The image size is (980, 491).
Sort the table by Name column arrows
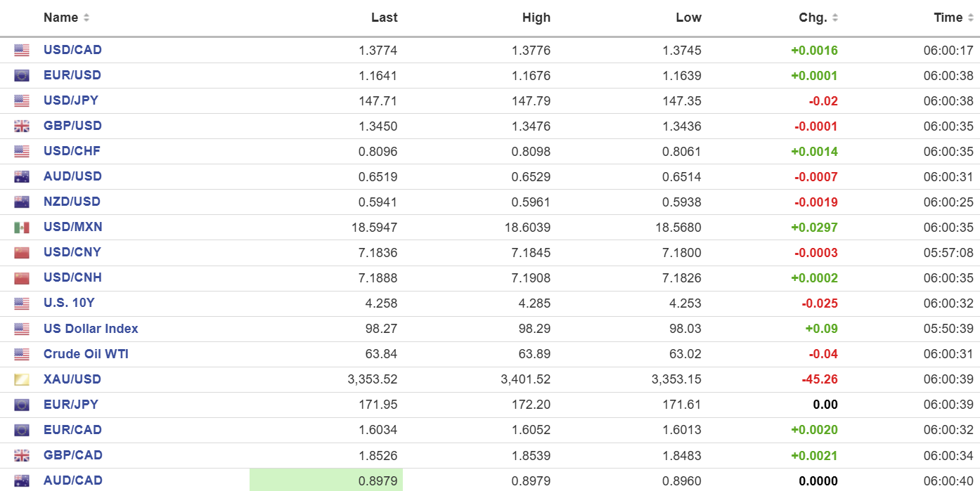pyautogui.click(x=86, y=18)
